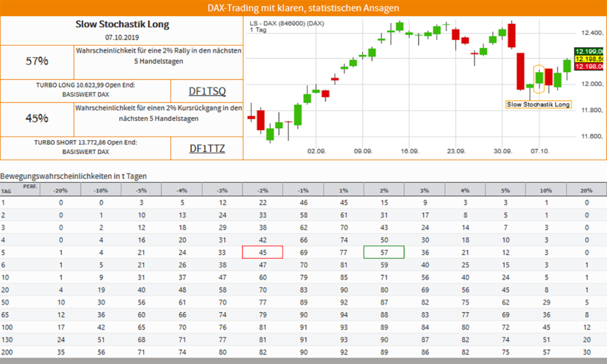Click the orange banner title 'DAX-Trading mit klaren, statistischen Ansagen'
Screen dimensions: 607x364
[x=303, y=8]
